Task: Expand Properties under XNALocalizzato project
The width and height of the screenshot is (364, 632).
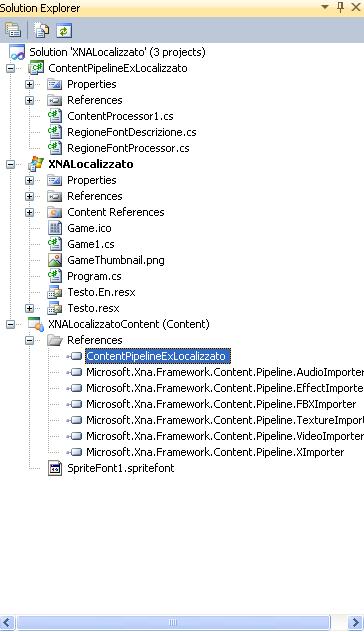Action: 29,180
